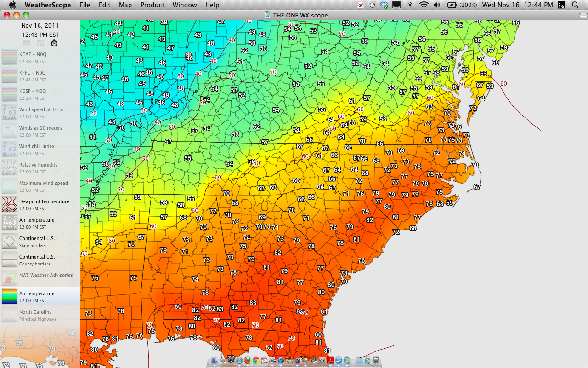The width and height of the screenshot is (588, 368).
Task: Open the Product menu
Action: click(x=153, y=5)
